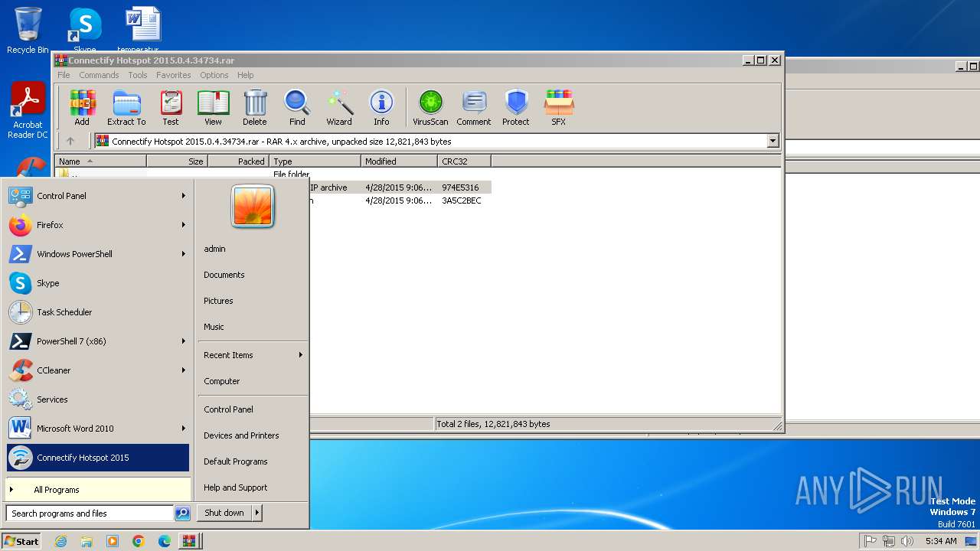This screenshot has height=551, width=980.
Task: Expand Microsoft Word 2010 jump list arrow
Action: pos(184,429)
